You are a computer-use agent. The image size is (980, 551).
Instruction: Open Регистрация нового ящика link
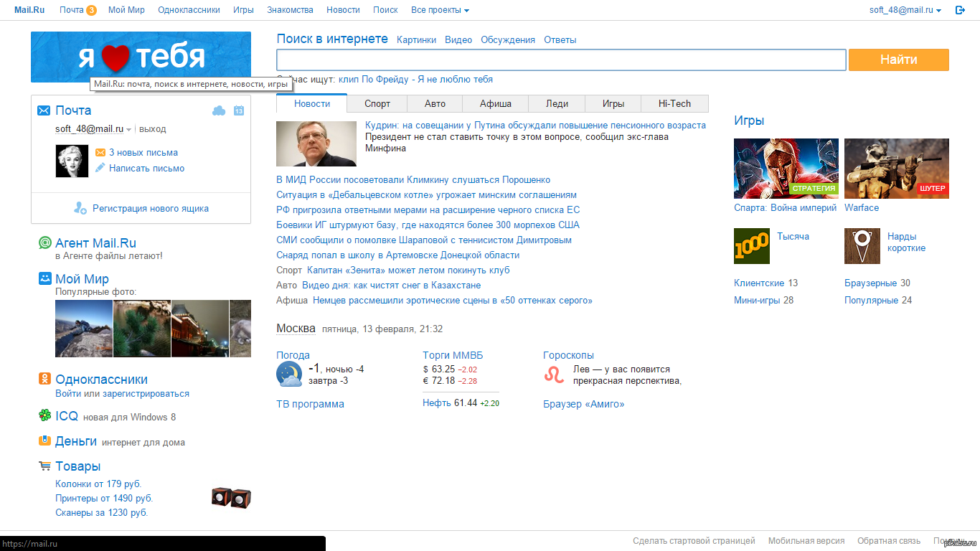click(x=151, y=209)
